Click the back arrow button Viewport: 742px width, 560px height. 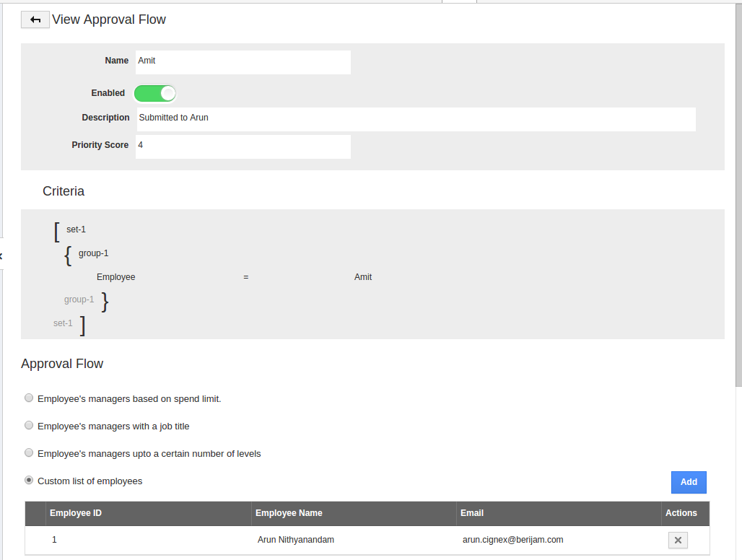[x=35, y=19]
